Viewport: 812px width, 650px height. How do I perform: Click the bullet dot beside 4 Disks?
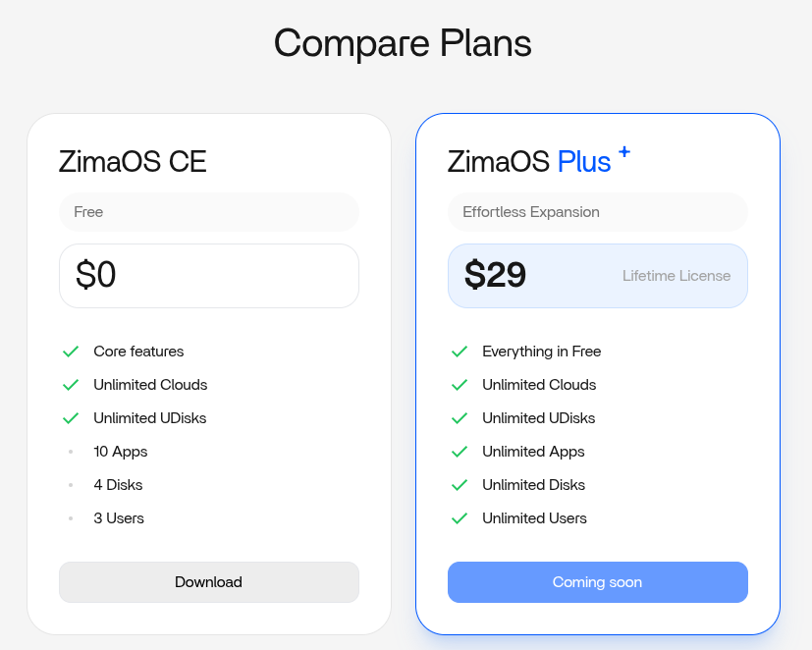(71, 485)
